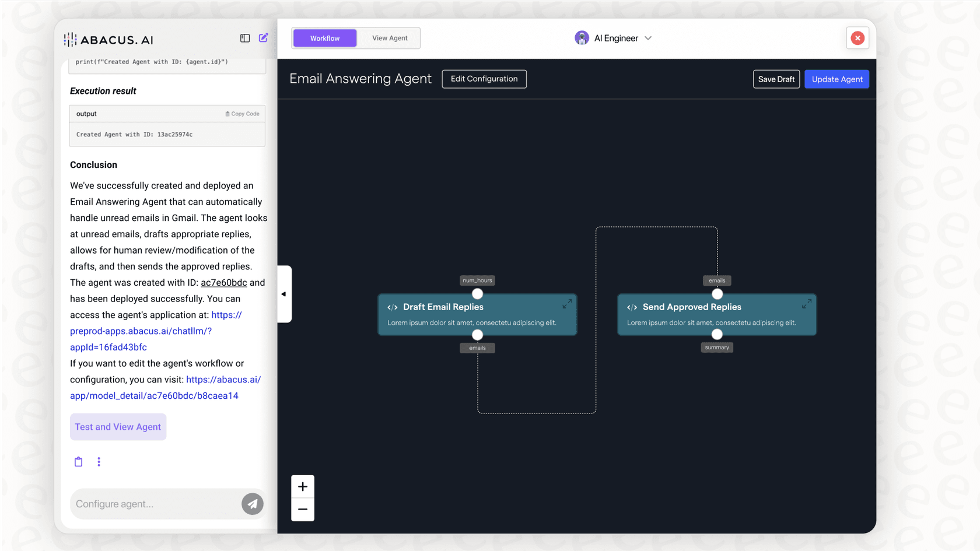Save the workflow as a draft
Image resolution: width=980 pixels, height=551 pixels.
776,79
